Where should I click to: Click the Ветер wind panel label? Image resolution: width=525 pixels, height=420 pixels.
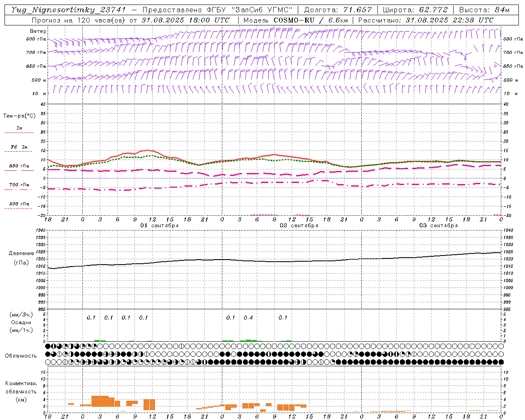38,31
